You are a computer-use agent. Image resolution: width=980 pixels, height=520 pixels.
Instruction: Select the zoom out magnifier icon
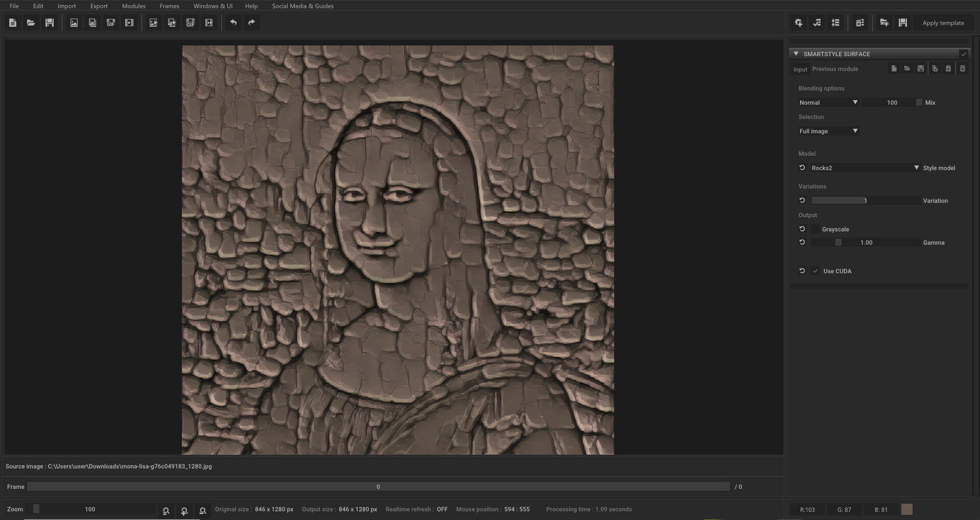pos(203,510)
